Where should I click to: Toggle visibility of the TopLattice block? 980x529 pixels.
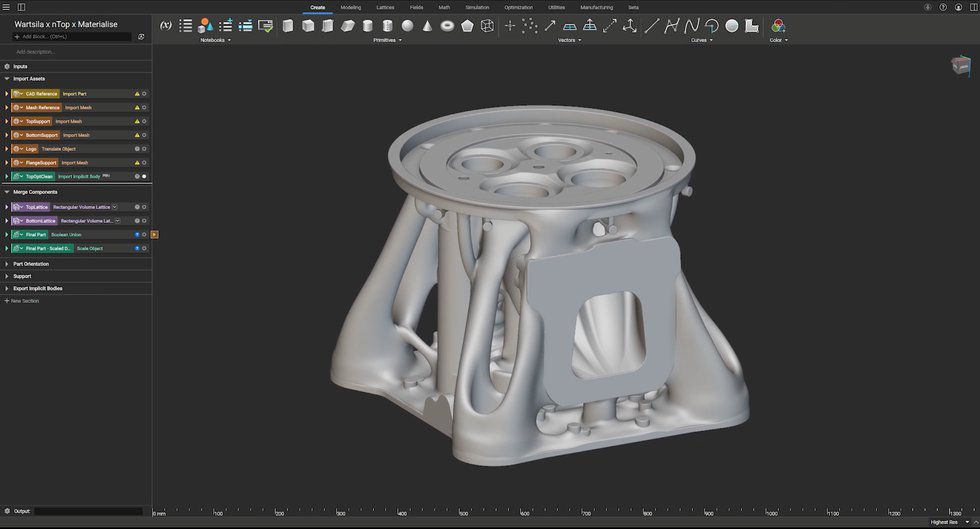coord(144,207)
